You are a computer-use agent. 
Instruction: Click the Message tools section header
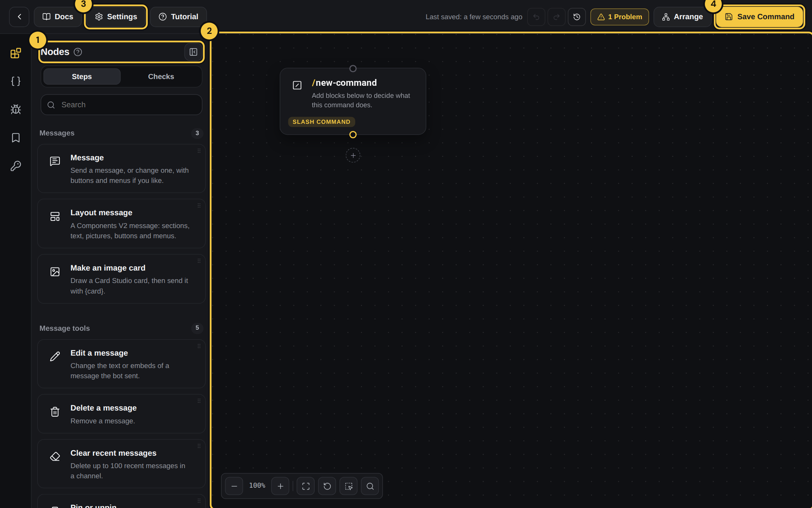pyautogui.click(x=65, y=328)
